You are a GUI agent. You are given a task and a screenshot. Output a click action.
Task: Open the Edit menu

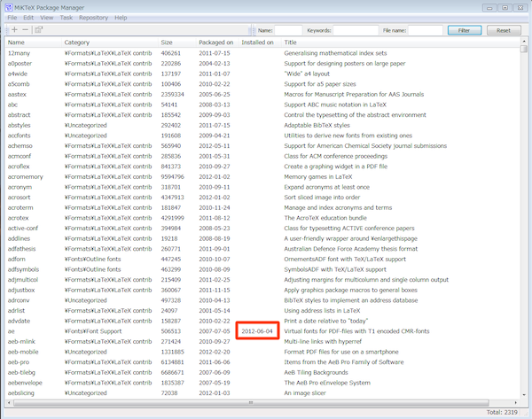coord(28,18)
